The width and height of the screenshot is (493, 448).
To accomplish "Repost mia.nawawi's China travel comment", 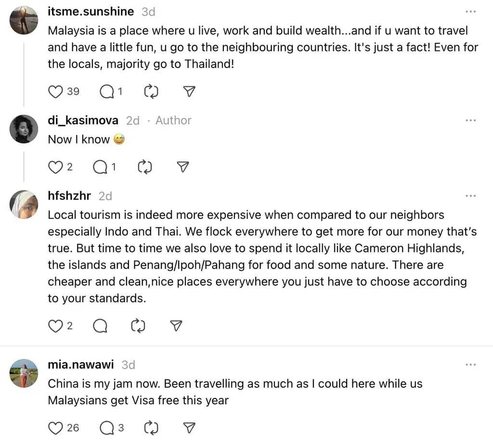I will [x=151, y=427].
